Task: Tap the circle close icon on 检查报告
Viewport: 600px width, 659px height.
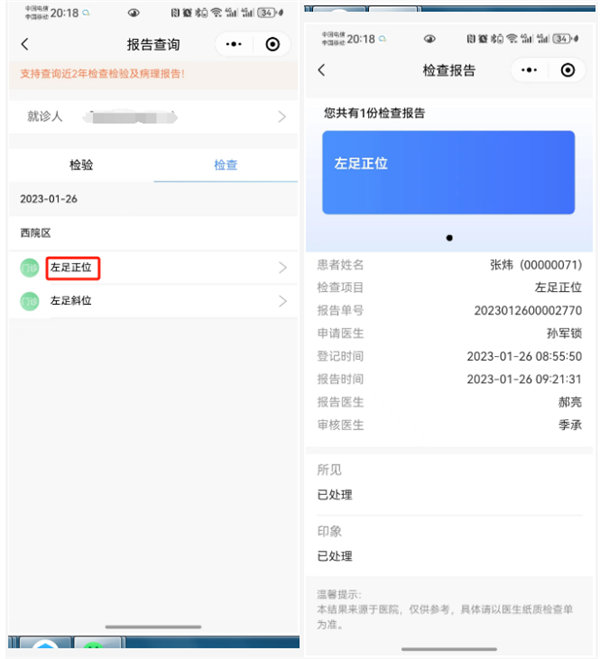Action: click(568, 70)
